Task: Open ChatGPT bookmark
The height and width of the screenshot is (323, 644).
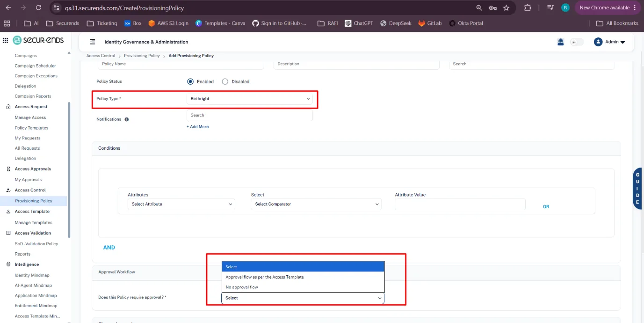Action: 359,23
